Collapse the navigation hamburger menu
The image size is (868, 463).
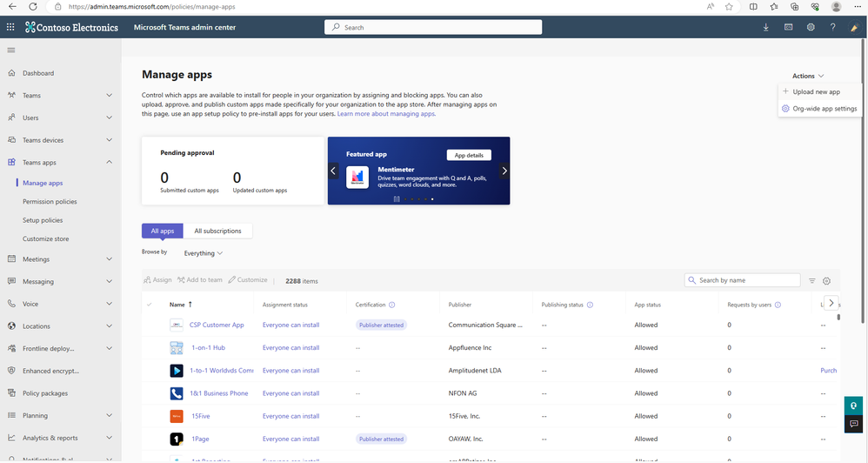click(11, 50)
